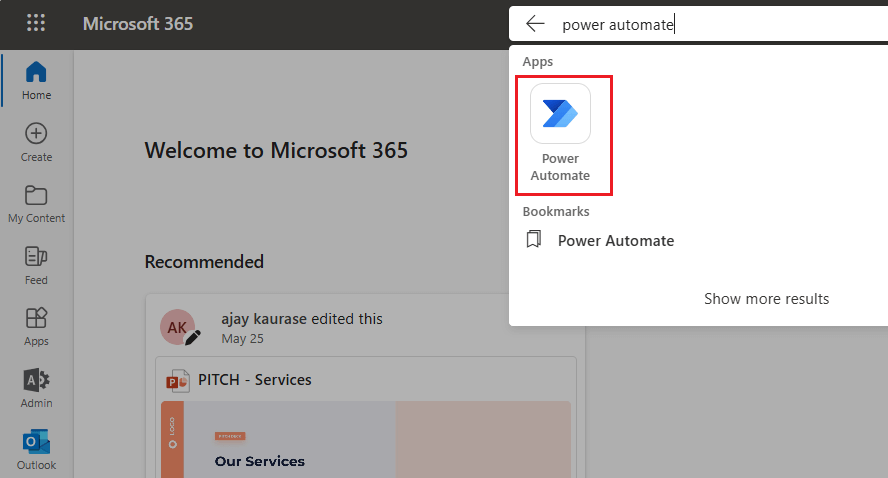Viewport: 888px width, 478px height.
Task: Click the Our Services slide thumbnail
Action: point(365,440)
